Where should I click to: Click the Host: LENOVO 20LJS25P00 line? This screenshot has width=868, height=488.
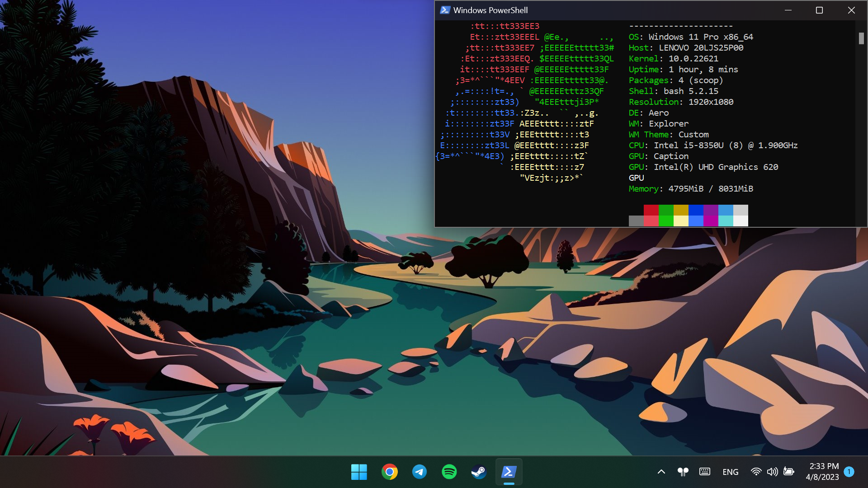pyautogui.click(x=686, y=48)
